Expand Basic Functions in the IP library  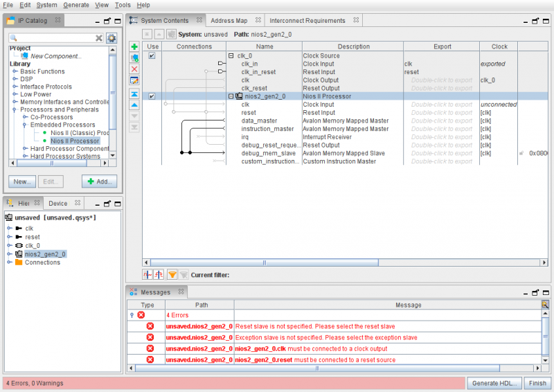pos(15,71)
